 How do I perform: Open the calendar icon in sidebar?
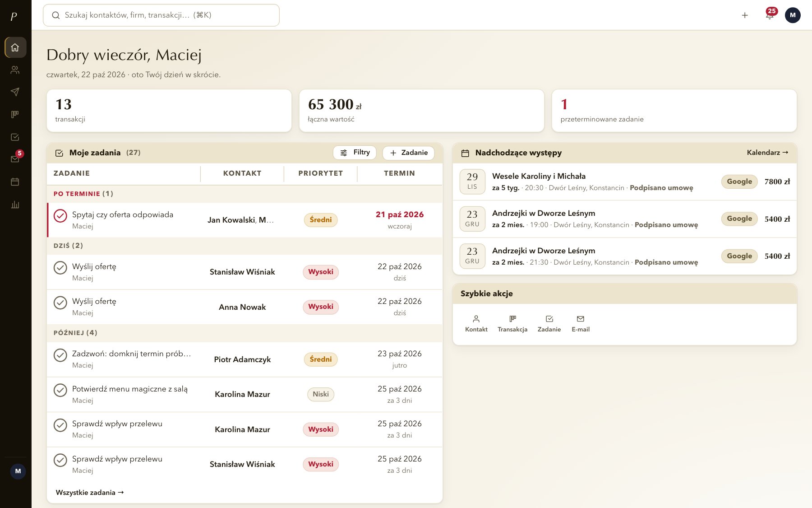point(15,182)
